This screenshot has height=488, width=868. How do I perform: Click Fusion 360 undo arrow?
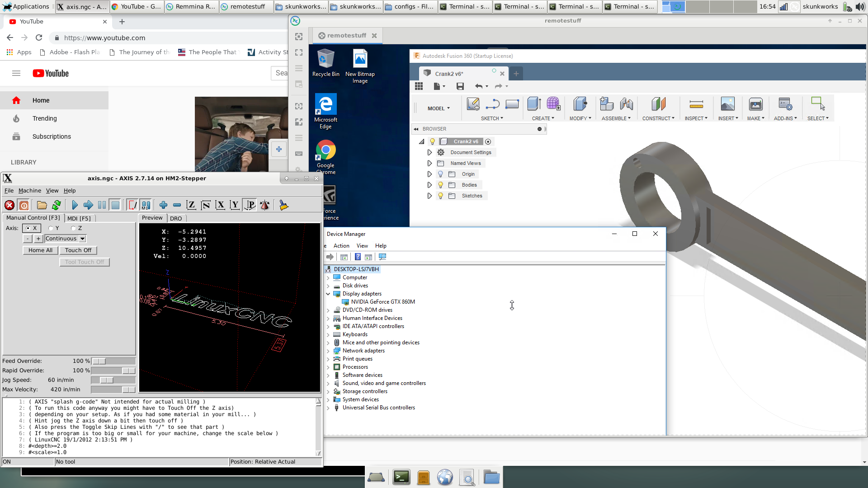coord(479,86)
